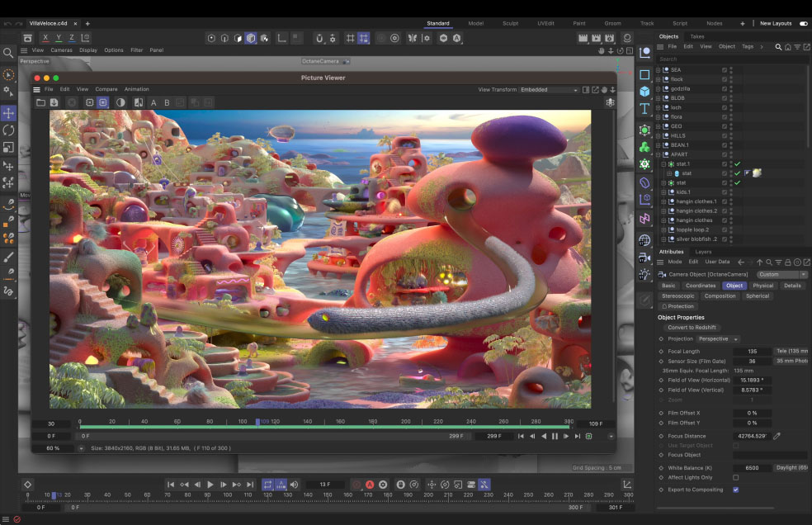Click the Focal Length input field
This screenshot has height=525, width=812.
pyautogui.click(x=753, y=351)
